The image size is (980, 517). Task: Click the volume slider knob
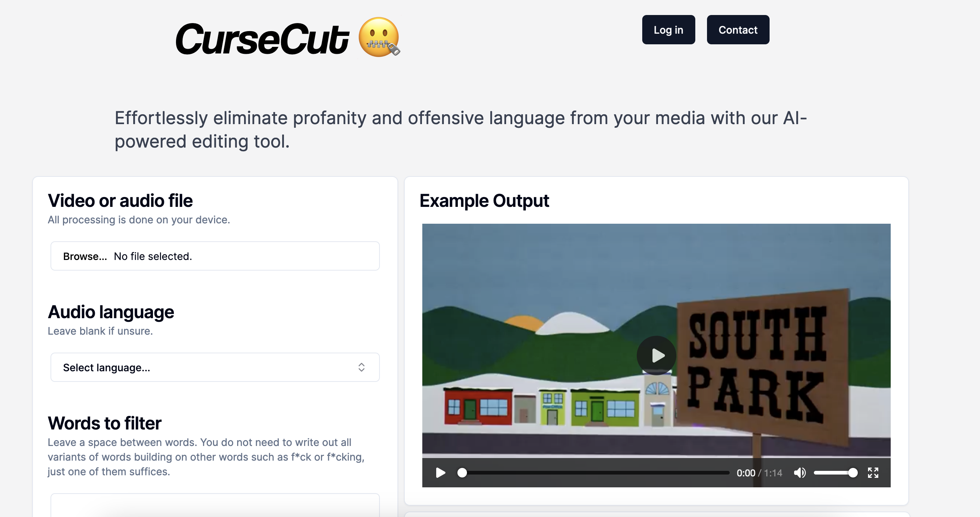[853, 473]
